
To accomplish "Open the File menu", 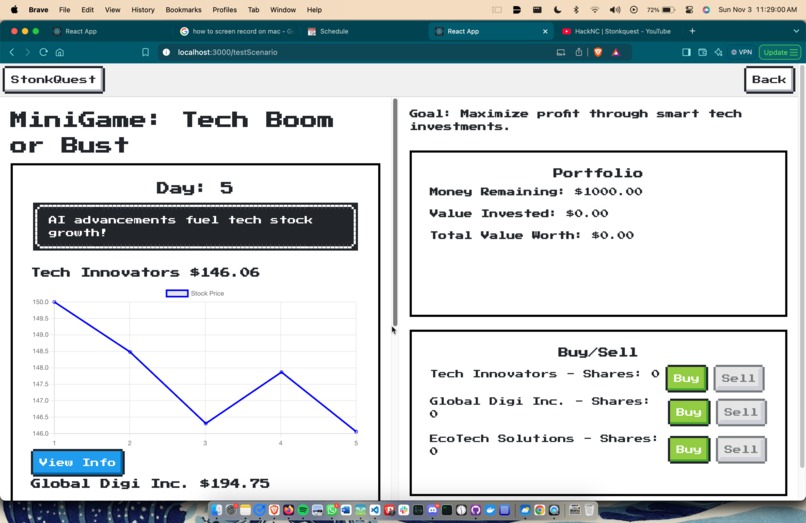I will 64,10.
